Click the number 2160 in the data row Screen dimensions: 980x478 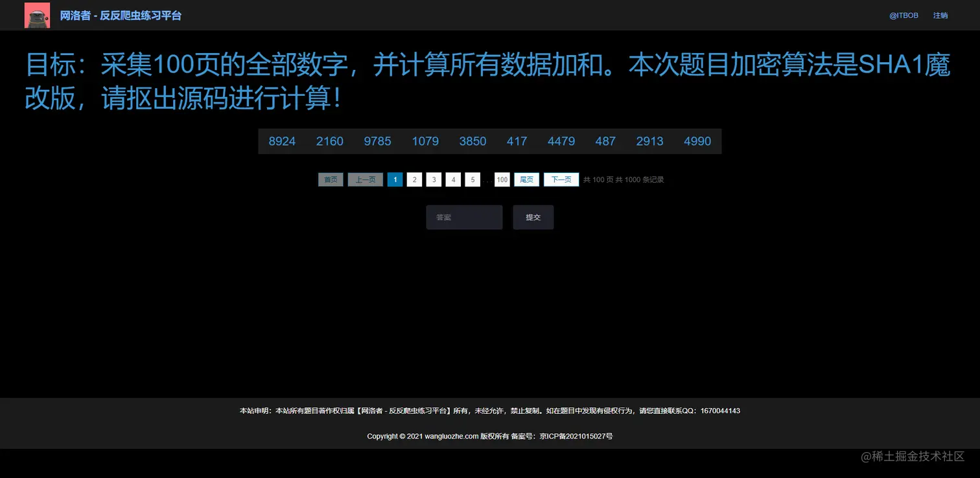(x=330, y=141)
